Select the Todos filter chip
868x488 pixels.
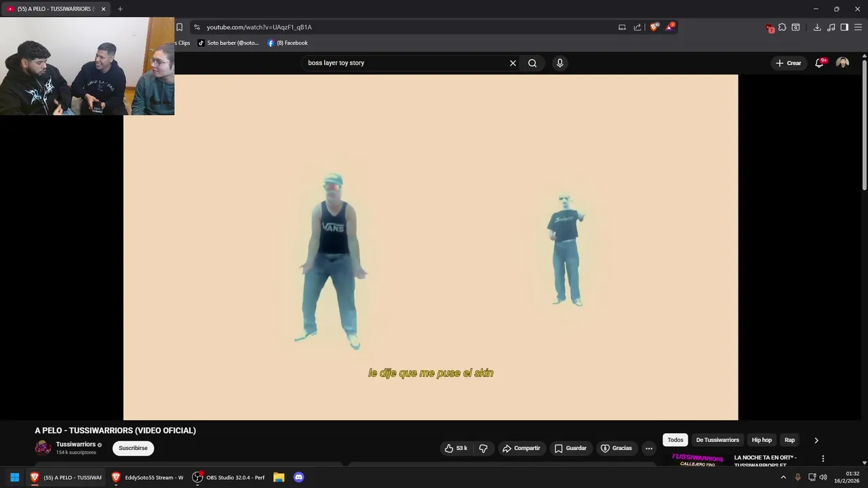click(x=675, y=440)
